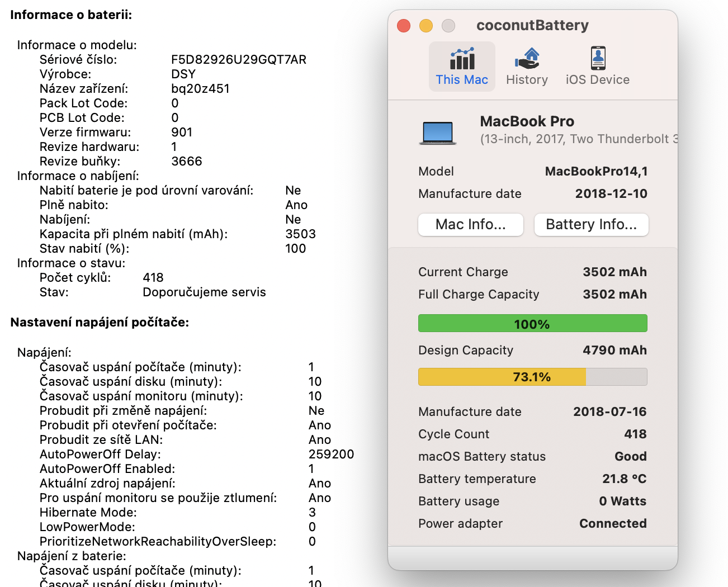Click the grey zoom button in coconutBattery
The width and height of the screenshot is (728, 587).
coord(448,26)
